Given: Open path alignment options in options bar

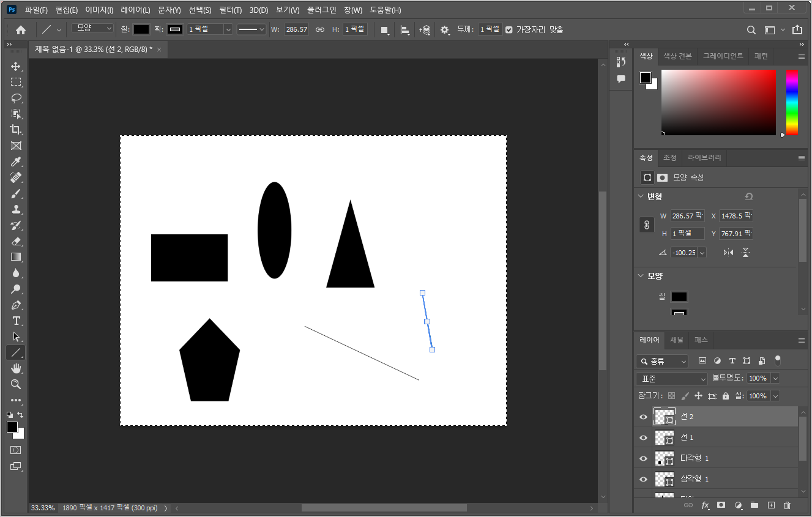Looking at the screenshot, I should pyautogui.click(x=404, y=29).
